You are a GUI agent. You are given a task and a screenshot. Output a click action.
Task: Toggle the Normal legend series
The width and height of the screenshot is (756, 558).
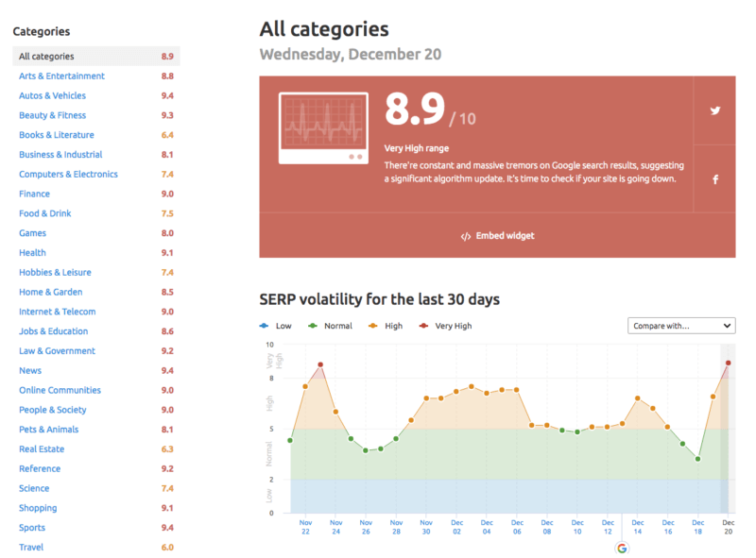tap(331, 326)
